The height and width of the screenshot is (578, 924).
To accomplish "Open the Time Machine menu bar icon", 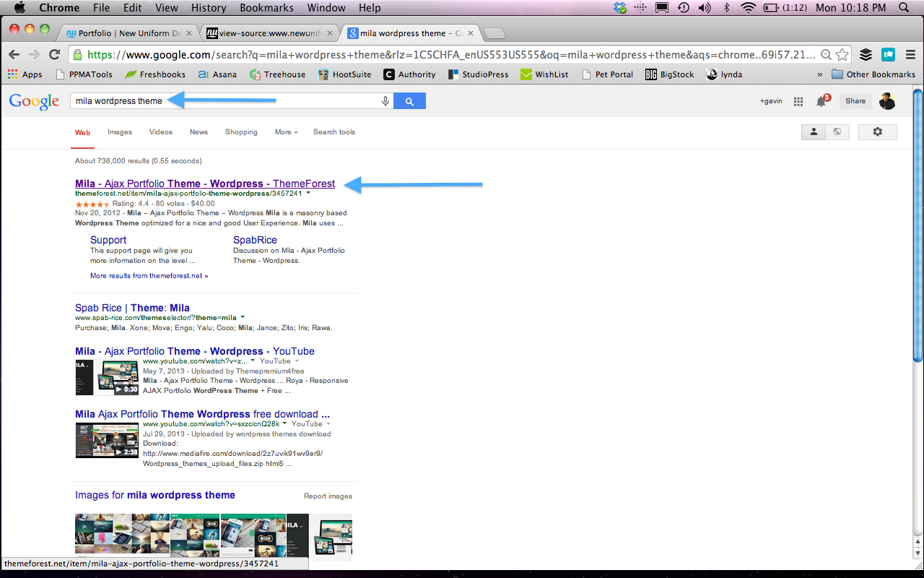I will click(x=683, y=8).
